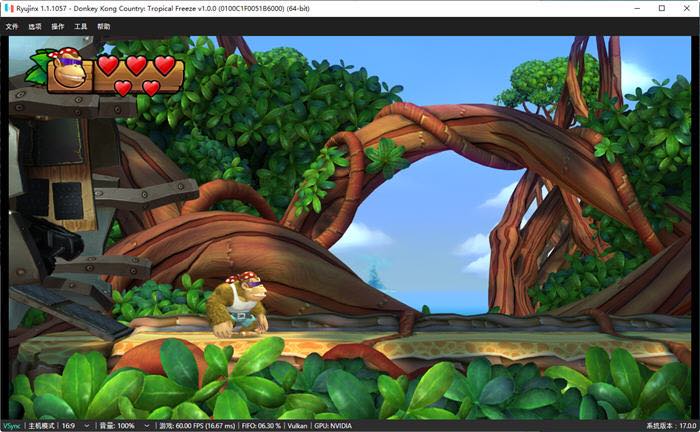700x432 pixels.
Task: Open the 选项 (Options) menu
Action: tap(35, 26)
